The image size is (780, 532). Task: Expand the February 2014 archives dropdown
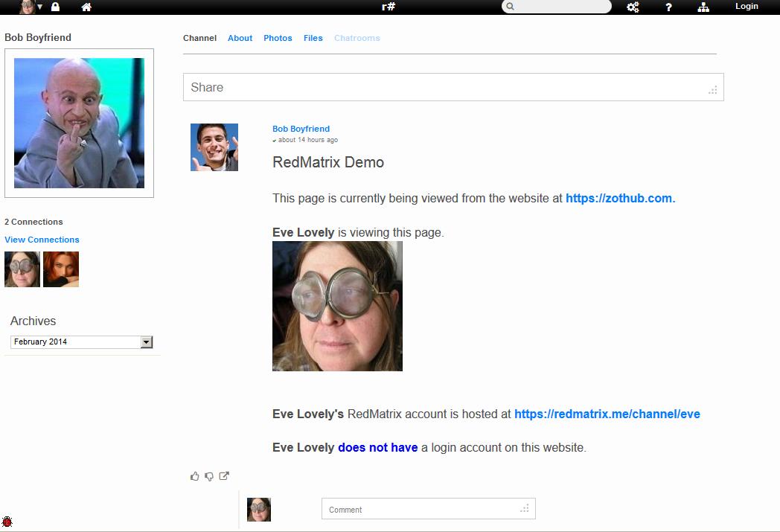tap(82, 342)
